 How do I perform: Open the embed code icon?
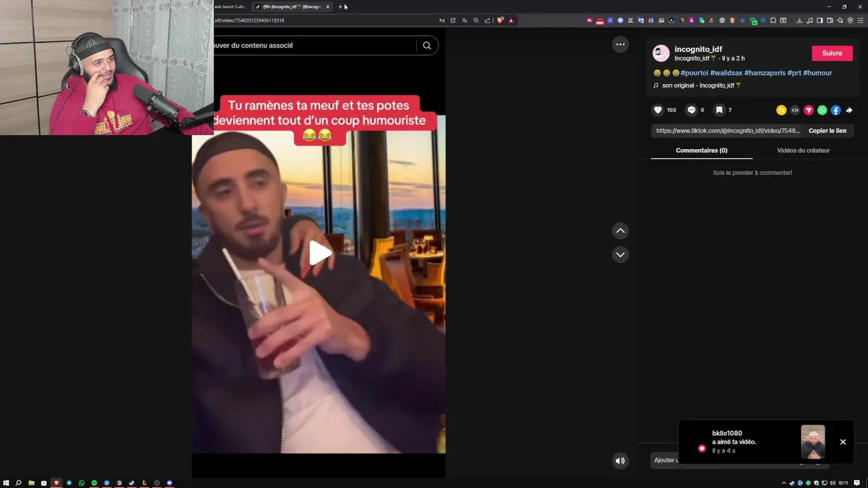(795, 110)
